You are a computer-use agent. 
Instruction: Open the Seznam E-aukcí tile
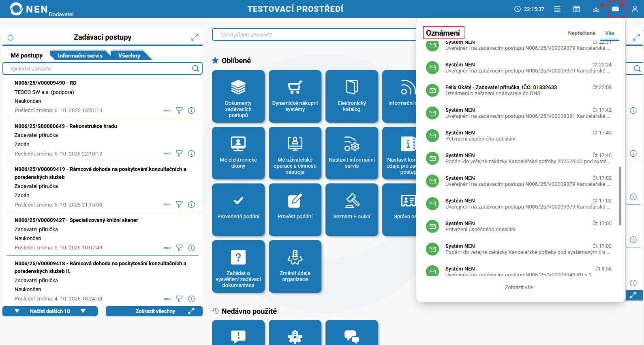352,210
